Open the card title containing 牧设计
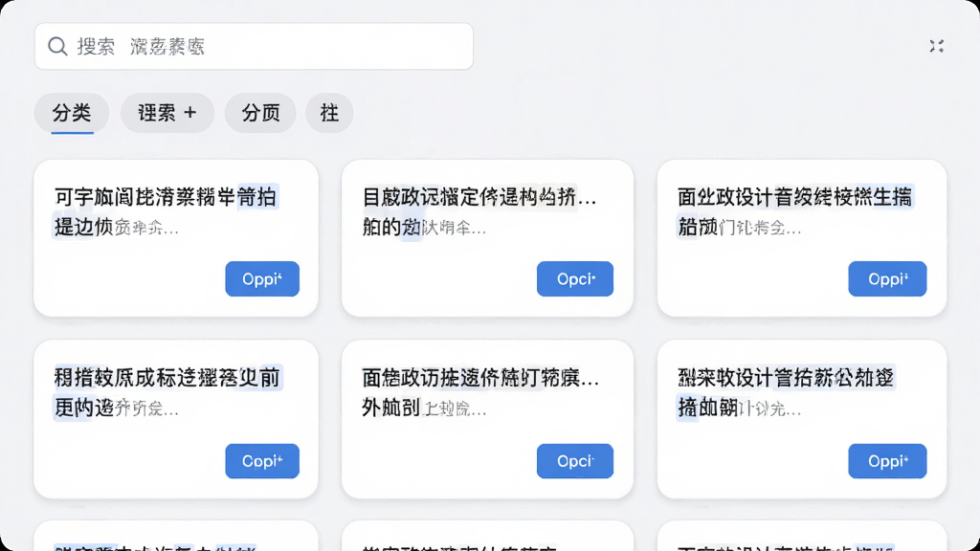The image size is (980, 551). point(786,392)
